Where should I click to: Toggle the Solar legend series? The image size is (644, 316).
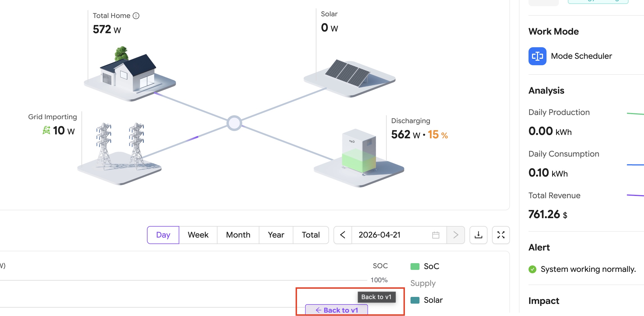point(427,300)
